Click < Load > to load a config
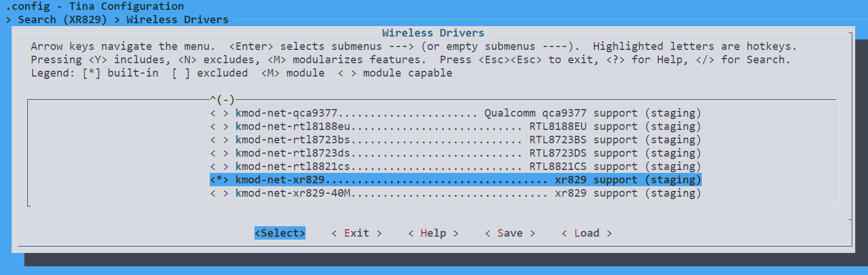This screenshot has height=275, width=868. 587,233
